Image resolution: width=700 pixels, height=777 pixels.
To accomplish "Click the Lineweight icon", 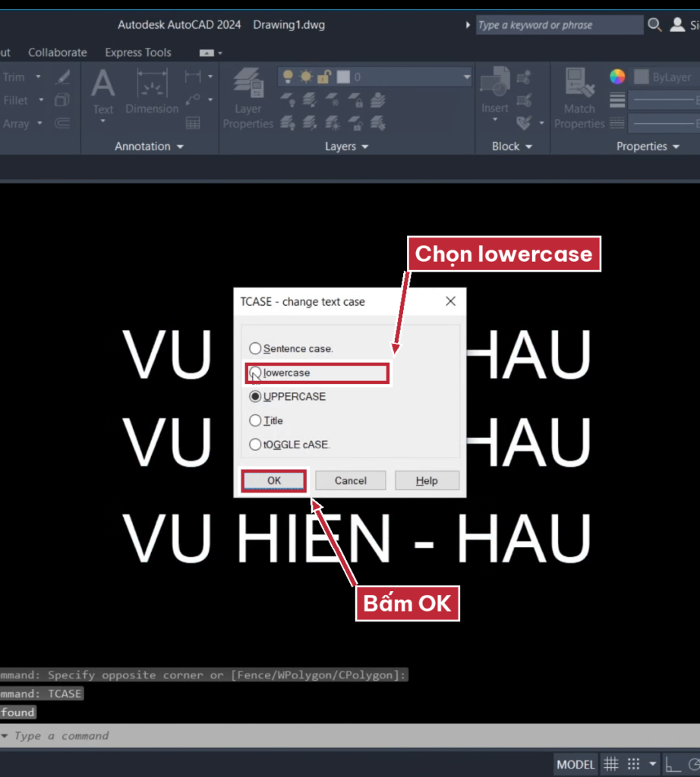I will (x=617, y=100).
